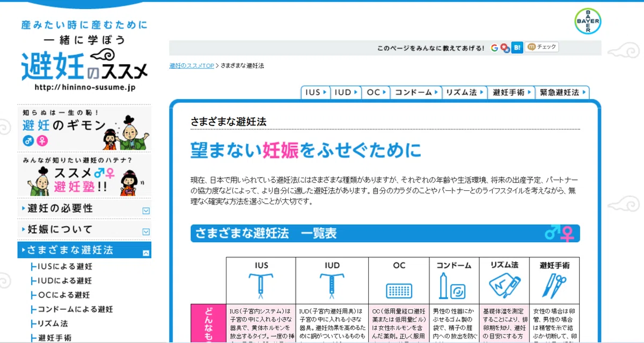Click the IUD device icon in table
The image size is (644, 343).
332,286
